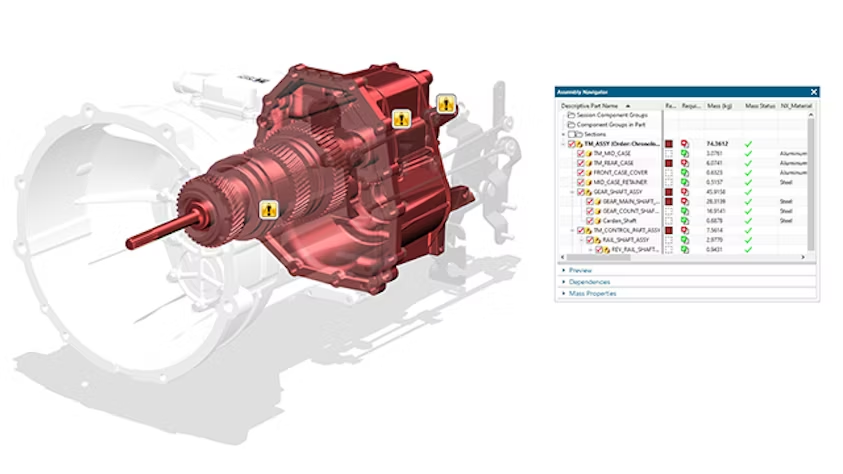Toggle the FRONT_CASE_COVER visibility checkbox
The width and height of the screenshot is (843, 474).
(581, 172)
